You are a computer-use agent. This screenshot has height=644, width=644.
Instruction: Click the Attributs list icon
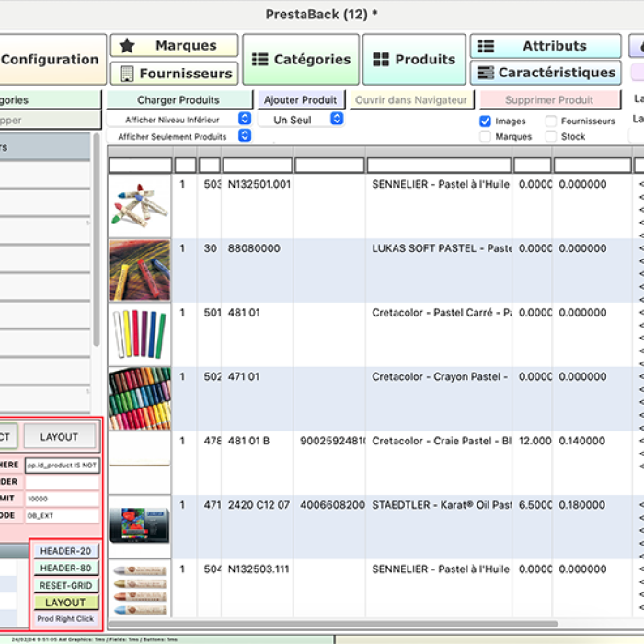[x=487, y=46]
